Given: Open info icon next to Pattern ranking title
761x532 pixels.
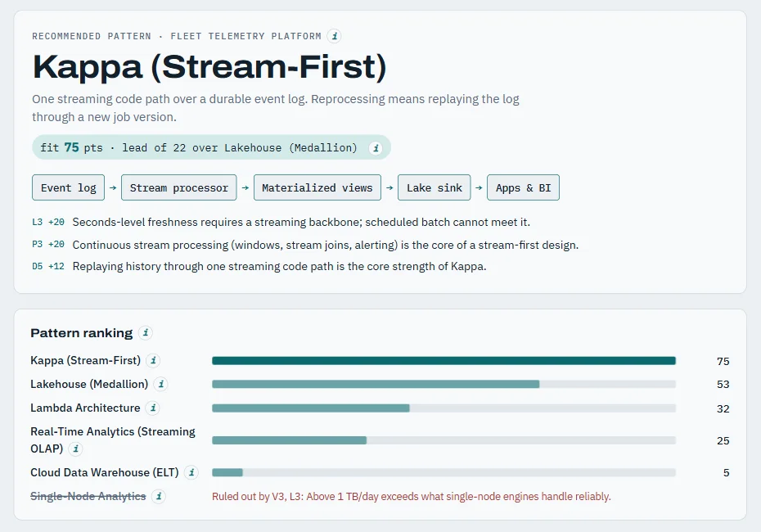Looking at the screenshot, I should pos(145,332).
